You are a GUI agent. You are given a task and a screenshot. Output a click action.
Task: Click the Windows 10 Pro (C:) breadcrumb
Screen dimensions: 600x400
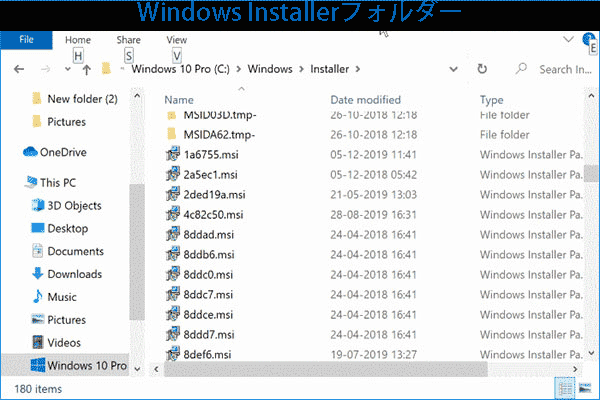[x=181, y=69]
